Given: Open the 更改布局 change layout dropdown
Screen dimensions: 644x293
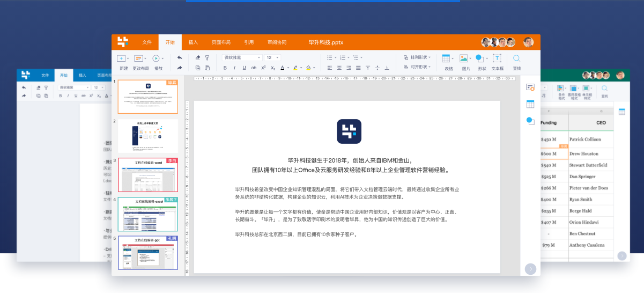Looking at the screenshot, I should 140,58.
